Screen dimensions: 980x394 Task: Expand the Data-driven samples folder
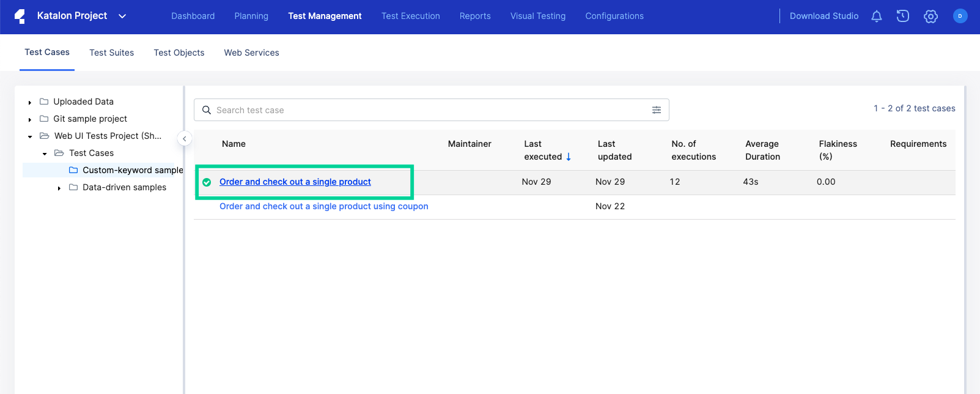coord(59,188)
